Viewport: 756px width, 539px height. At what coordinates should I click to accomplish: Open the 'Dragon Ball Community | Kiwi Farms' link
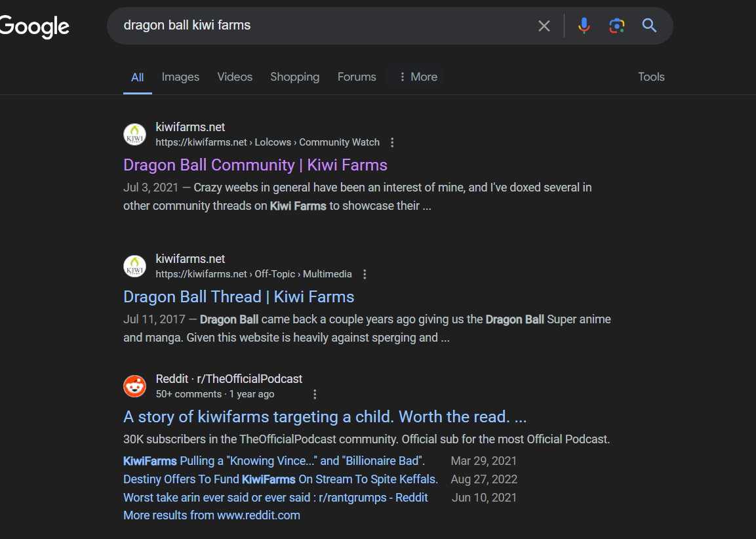click(x=255, y=165)
